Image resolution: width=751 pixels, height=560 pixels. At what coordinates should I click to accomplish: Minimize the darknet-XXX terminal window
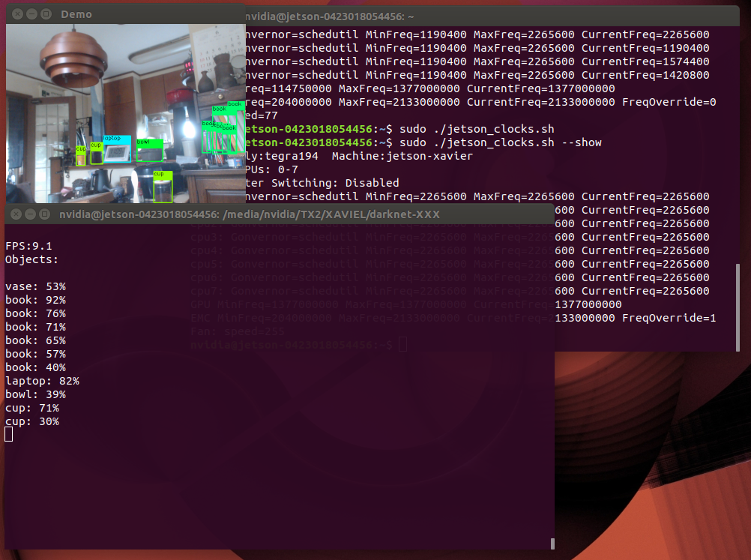pos(30,214)
